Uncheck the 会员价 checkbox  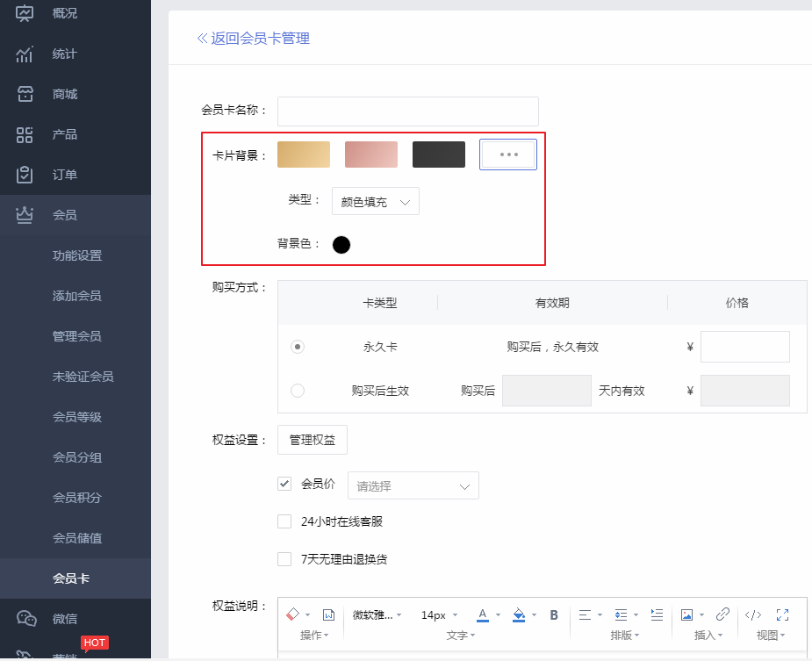[x=284, y=483]
